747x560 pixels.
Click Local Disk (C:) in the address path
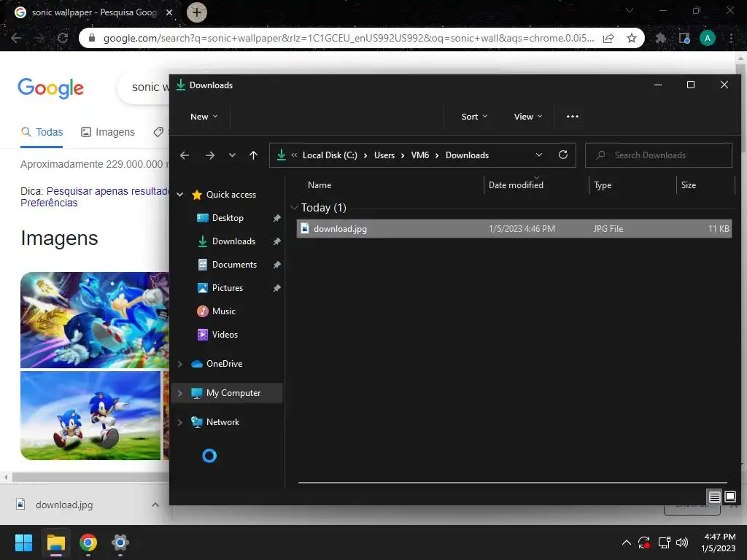[330, 155]
